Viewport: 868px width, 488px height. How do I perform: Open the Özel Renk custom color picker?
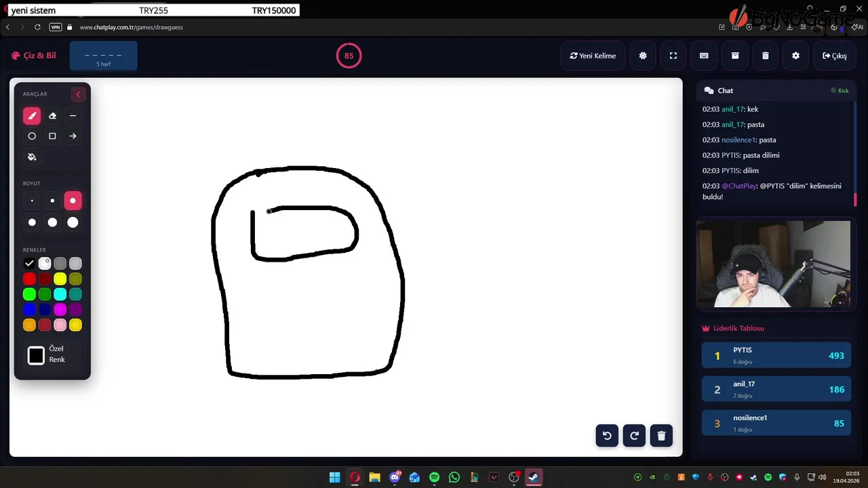point(36,355)
